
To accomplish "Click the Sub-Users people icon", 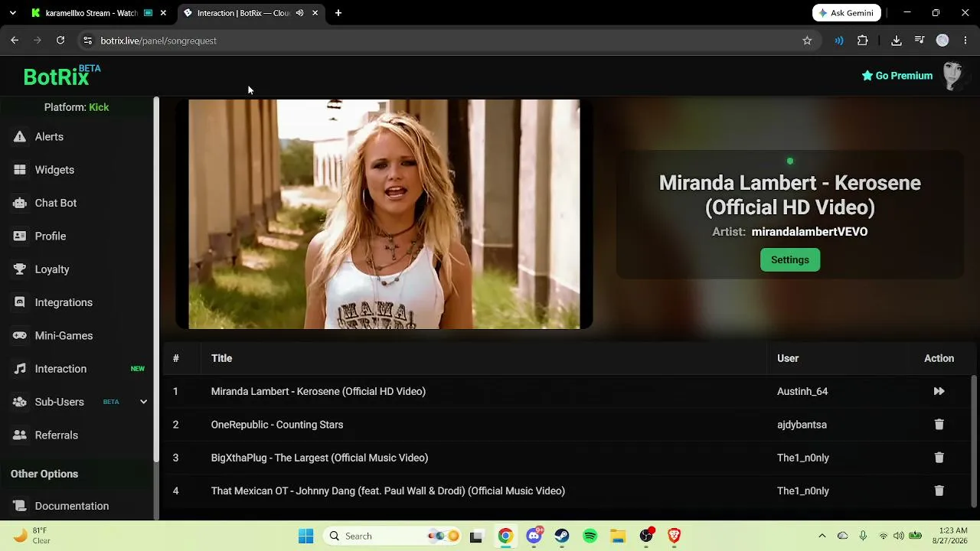I will [20, 402].
